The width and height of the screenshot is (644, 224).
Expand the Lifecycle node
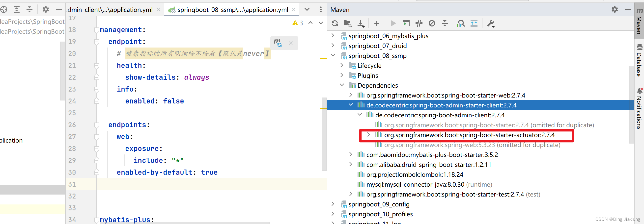pos(342,65)
